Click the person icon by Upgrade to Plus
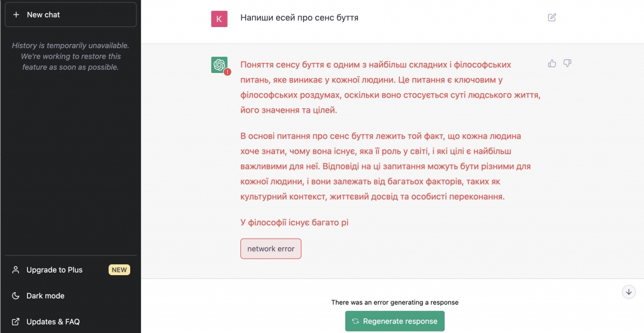The width and height of the screenshot is (644, 333). pos(16,269)
